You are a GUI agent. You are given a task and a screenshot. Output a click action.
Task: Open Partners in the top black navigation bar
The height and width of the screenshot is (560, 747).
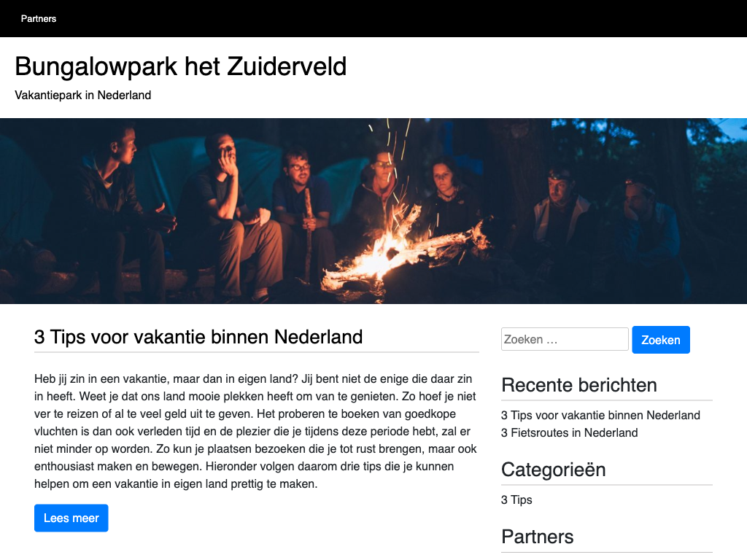pos(39,18)
